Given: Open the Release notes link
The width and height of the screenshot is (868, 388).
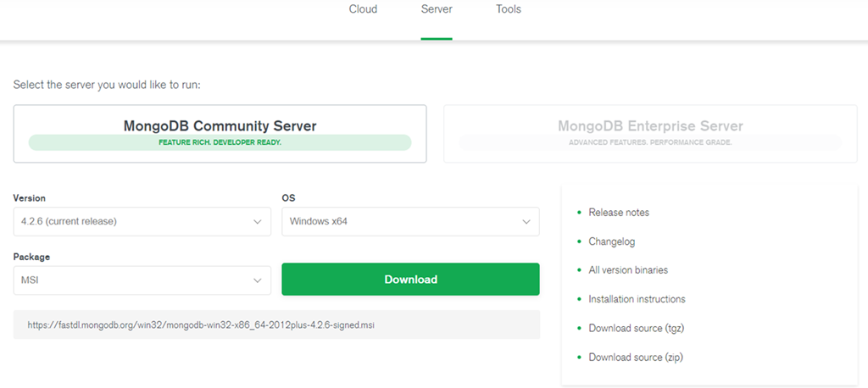Looking at the screenshot, I should pos(619,213).
